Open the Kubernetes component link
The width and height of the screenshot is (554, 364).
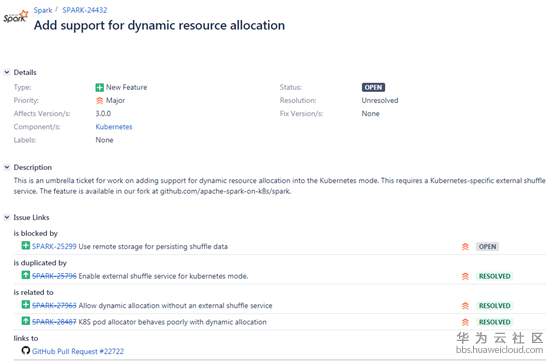(114, 127)
